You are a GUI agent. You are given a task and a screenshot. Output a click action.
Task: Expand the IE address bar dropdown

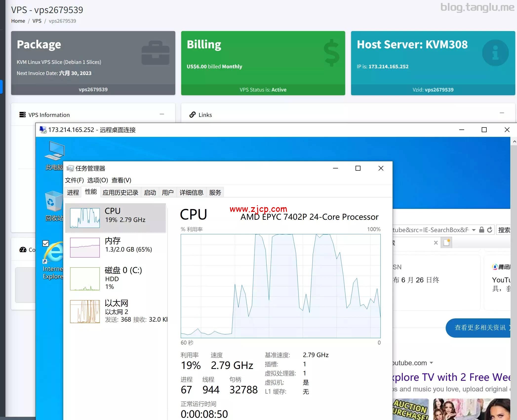[474, 230]
